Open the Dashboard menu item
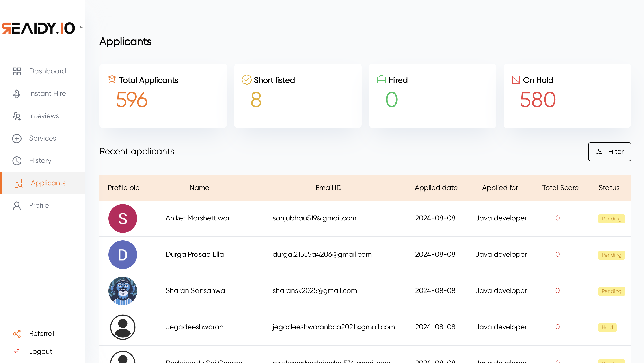This screenshot has width=644, height=363. point(43,71)
